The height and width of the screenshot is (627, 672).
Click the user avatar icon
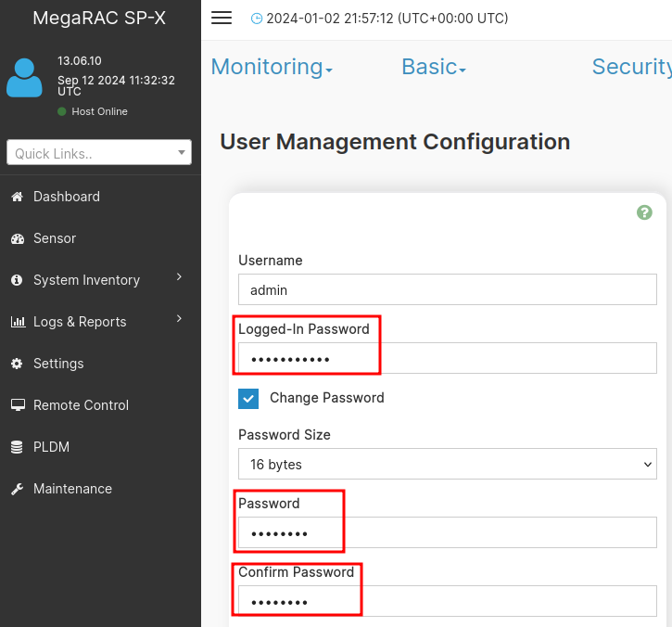[24, 78]
